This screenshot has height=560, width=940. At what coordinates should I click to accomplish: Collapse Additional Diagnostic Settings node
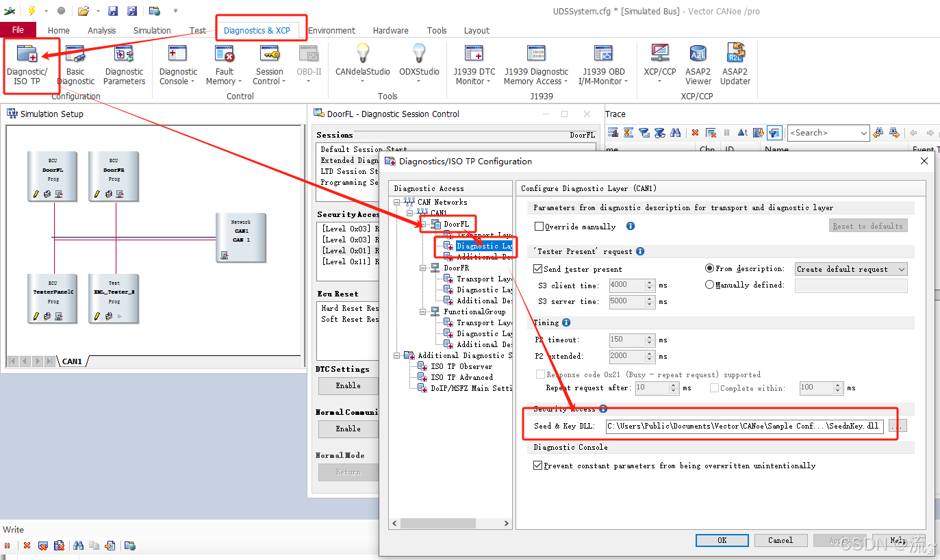coord(398,355)
